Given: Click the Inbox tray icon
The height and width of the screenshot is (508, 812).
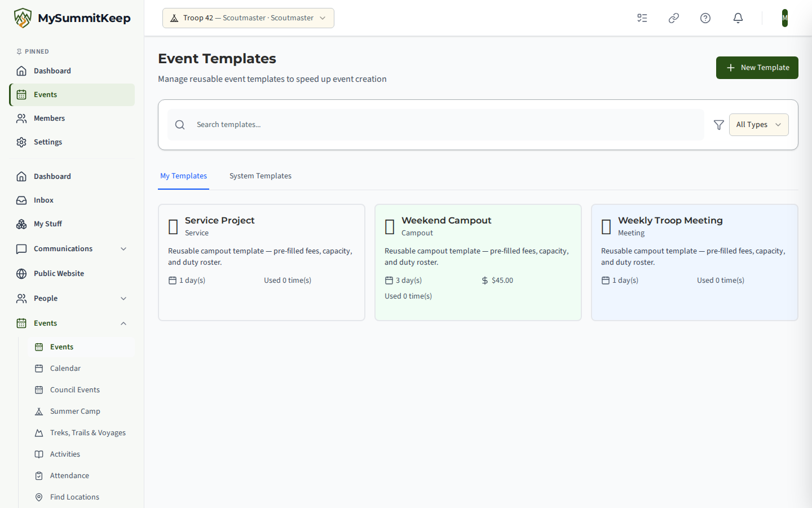Looking at the screenshot, I should coord(21,200).
